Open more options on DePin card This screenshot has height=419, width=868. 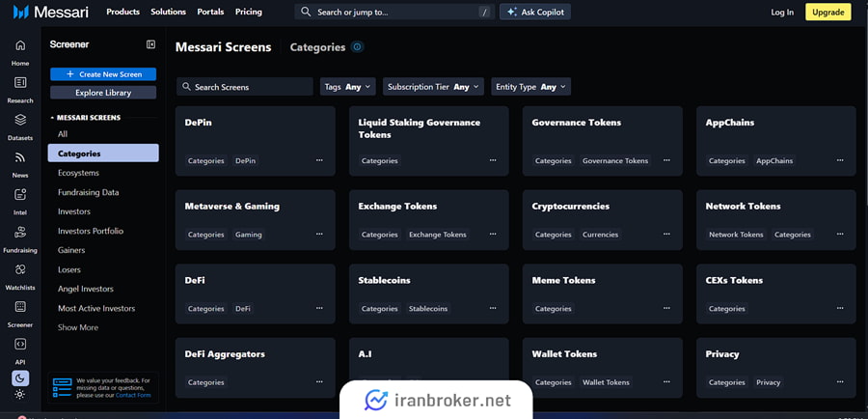pyautogui.click(x=319, y=160)
